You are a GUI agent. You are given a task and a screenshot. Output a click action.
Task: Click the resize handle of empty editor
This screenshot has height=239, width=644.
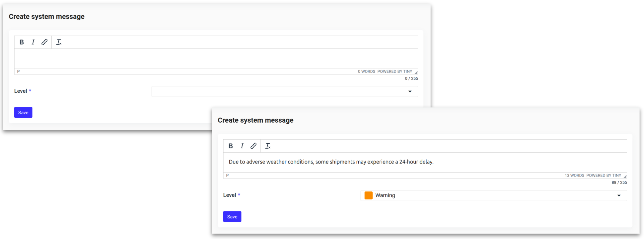click(x=416, y=72)
